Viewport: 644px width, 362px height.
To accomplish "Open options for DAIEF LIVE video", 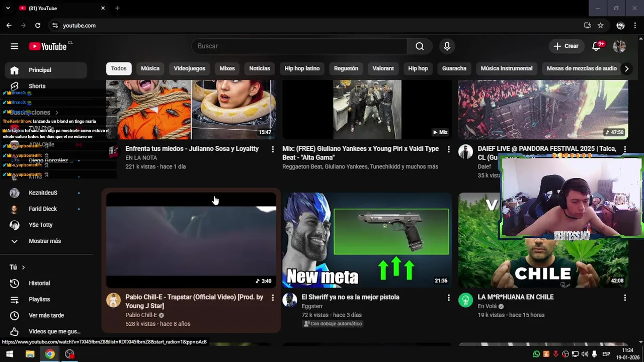I will [625, 149].
